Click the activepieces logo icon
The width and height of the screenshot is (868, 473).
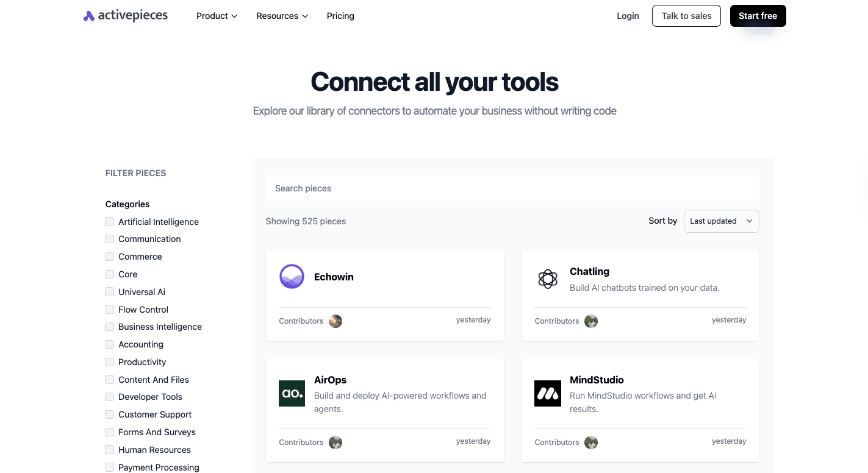pos(88,15)
